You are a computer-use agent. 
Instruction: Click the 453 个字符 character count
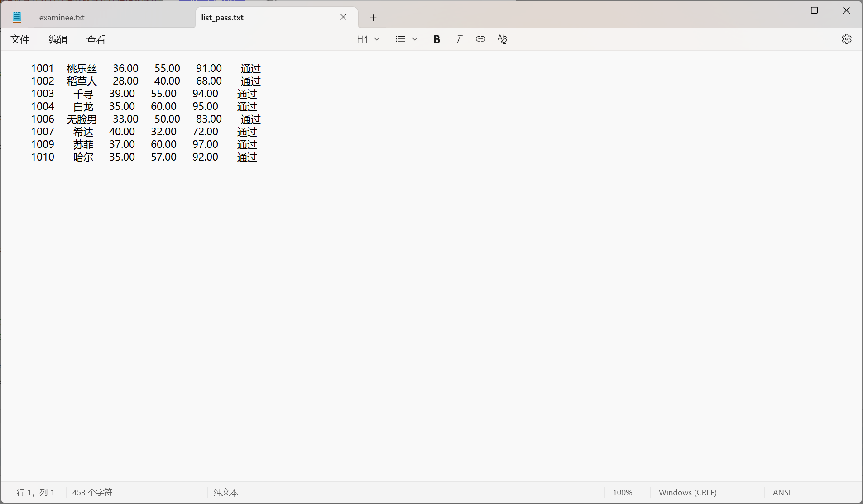point(92,493)
